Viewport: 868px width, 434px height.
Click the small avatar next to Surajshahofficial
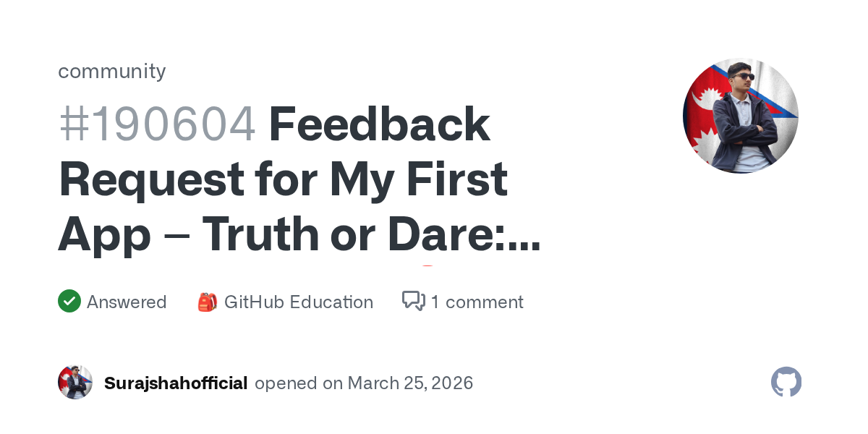75,383
